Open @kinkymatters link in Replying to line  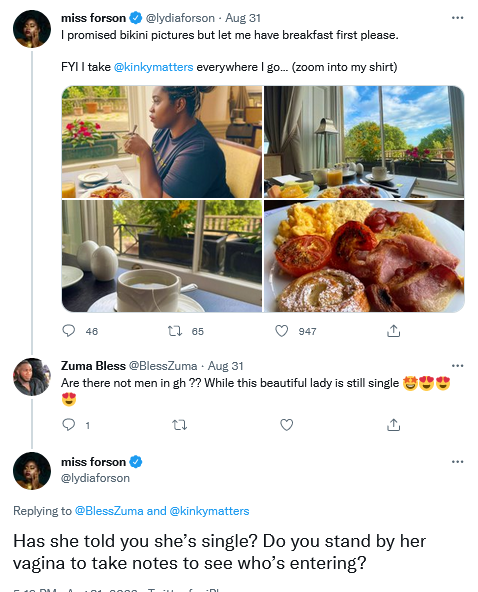(x=210, y=511)
